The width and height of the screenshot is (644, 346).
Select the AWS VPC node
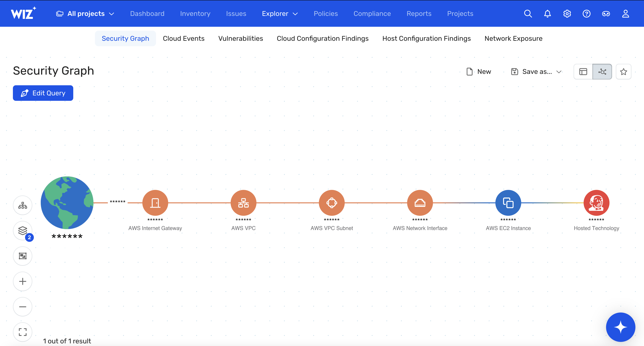point(243,203)
